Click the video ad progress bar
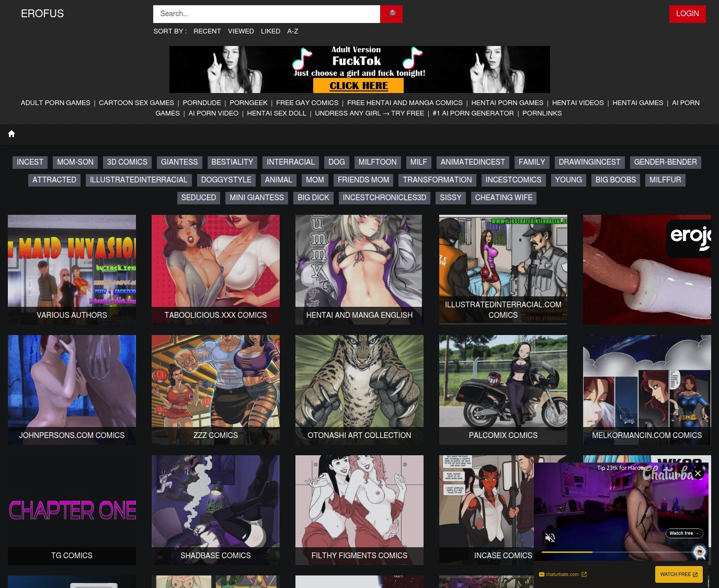The image size is (719, 588). pos(616,552)
